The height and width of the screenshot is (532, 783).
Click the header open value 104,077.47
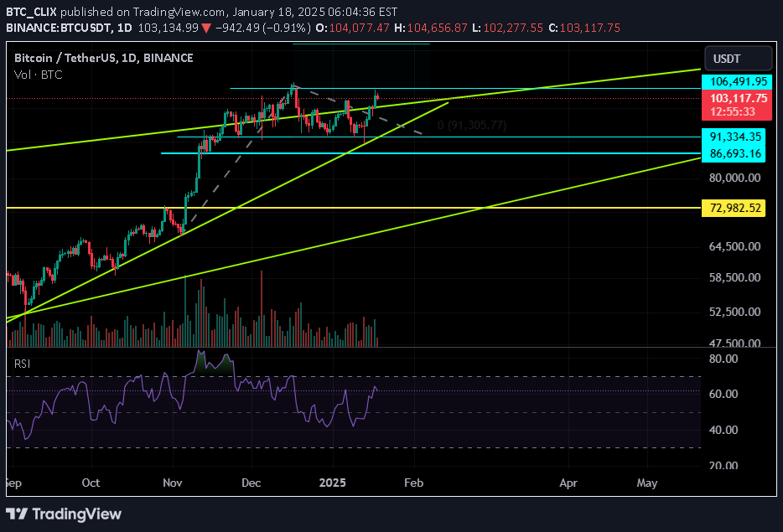click(x=359, y=28)
